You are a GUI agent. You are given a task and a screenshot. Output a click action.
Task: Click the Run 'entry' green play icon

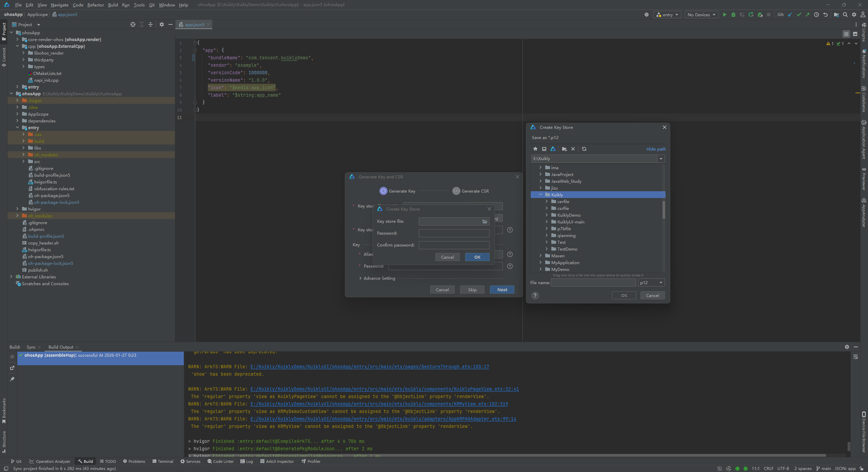(725, 15)
